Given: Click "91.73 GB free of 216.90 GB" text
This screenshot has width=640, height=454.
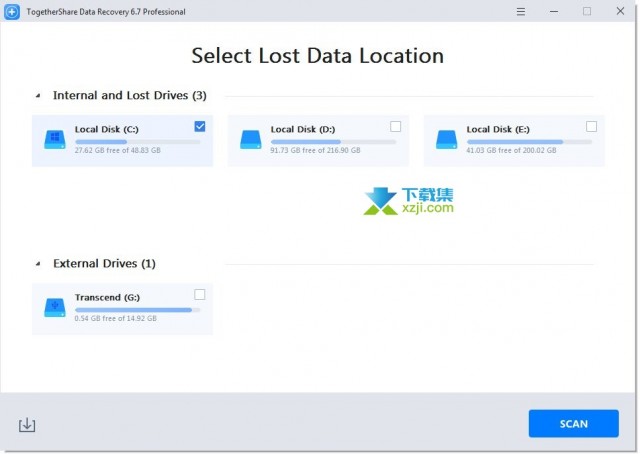Looking at the screenshot, I should pyautogui.click(x=316, y=150).
